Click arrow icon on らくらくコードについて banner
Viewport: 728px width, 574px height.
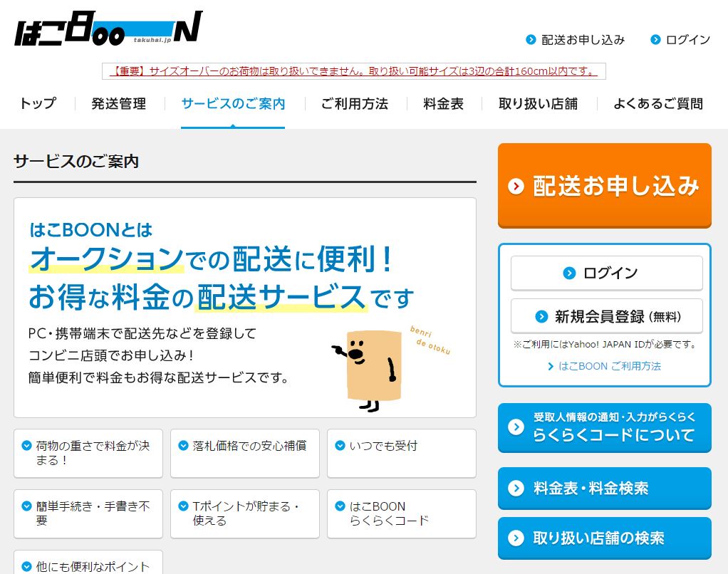click(516, 427)
